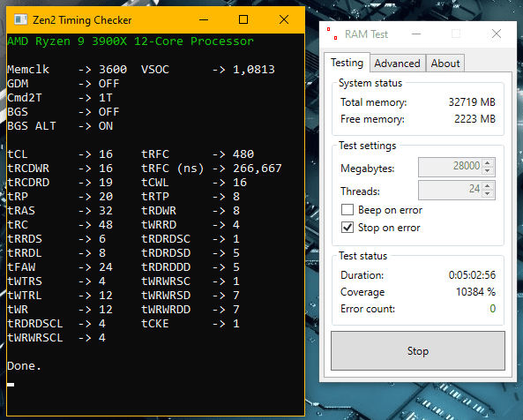523x420 pixels.
Task: Click the tRC value 48
Action: [106, 225]
